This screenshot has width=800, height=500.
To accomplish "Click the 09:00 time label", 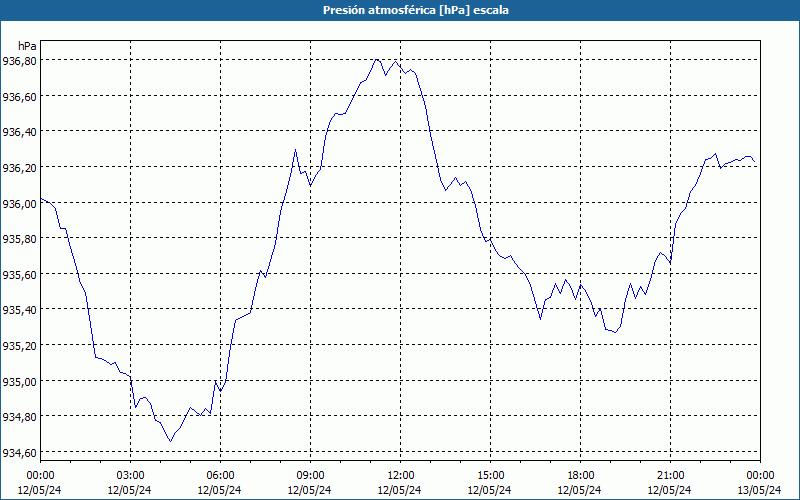I will (x=310, y=476).
